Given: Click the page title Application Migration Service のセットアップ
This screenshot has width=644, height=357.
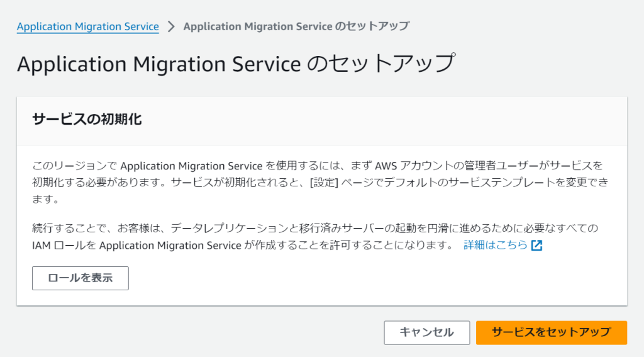Looking at the screenshot, I should coord(236,64).
